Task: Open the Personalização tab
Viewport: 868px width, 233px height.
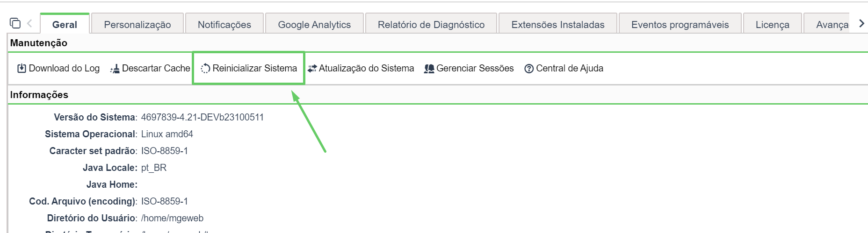Action: coord(137,24)
